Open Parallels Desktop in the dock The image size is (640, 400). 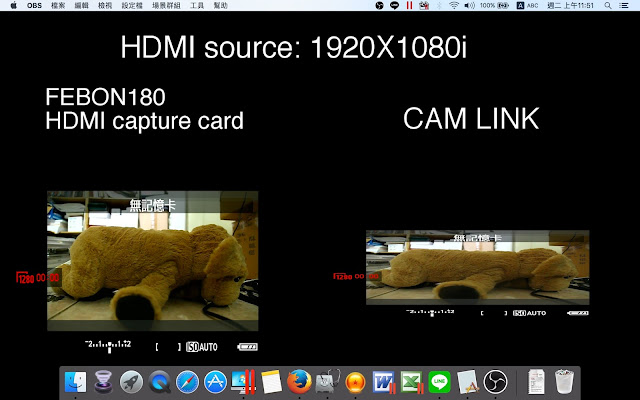(243, 382)
